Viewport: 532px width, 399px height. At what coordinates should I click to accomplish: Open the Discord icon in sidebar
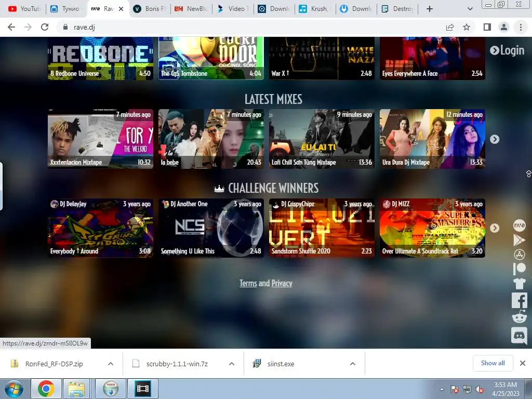[x=519, y=336]
